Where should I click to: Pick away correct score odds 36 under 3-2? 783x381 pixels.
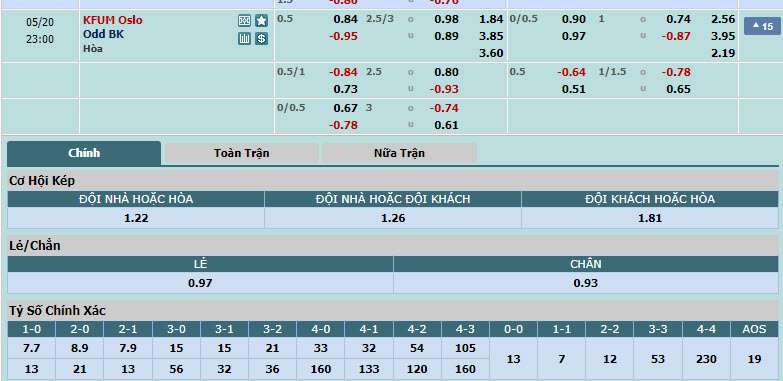[x=272, y=370]
